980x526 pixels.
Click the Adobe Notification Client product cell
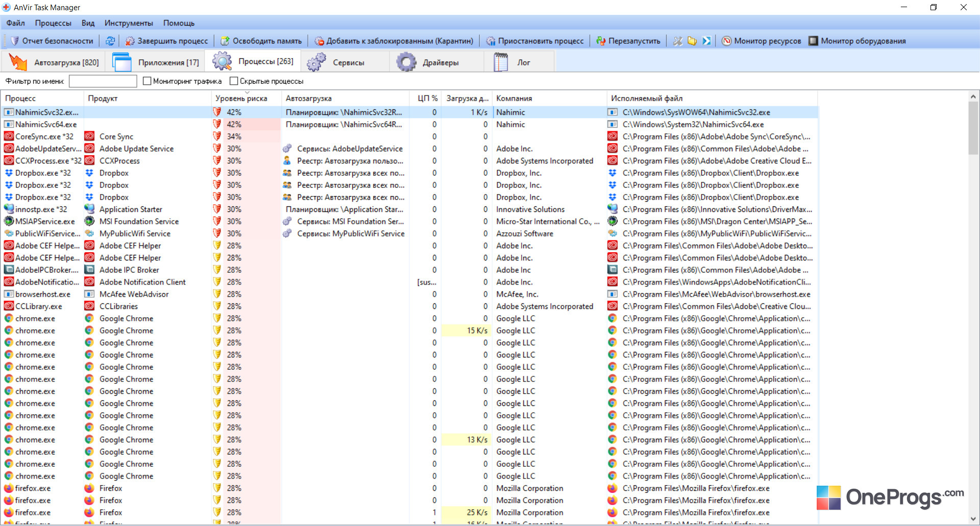coord(142,282)
